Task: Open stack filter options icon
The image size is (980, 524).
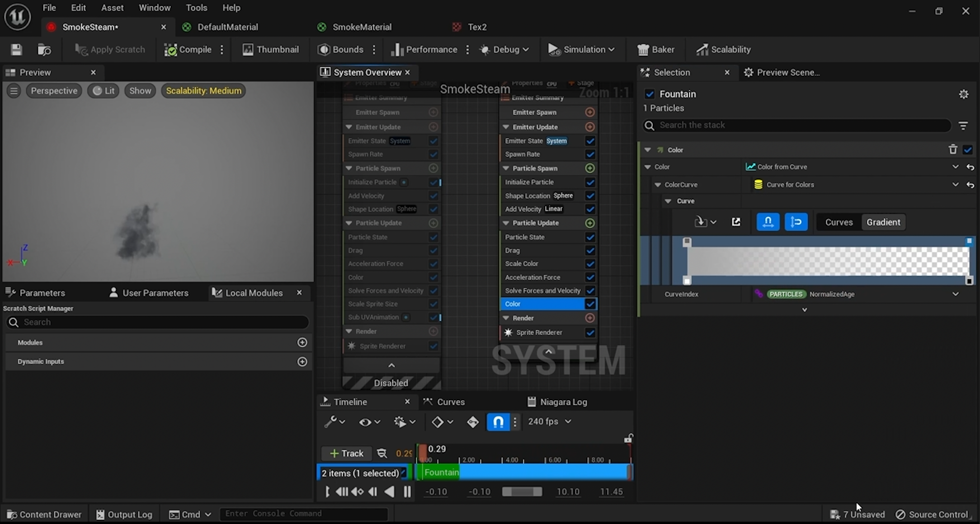Action: 963,126
